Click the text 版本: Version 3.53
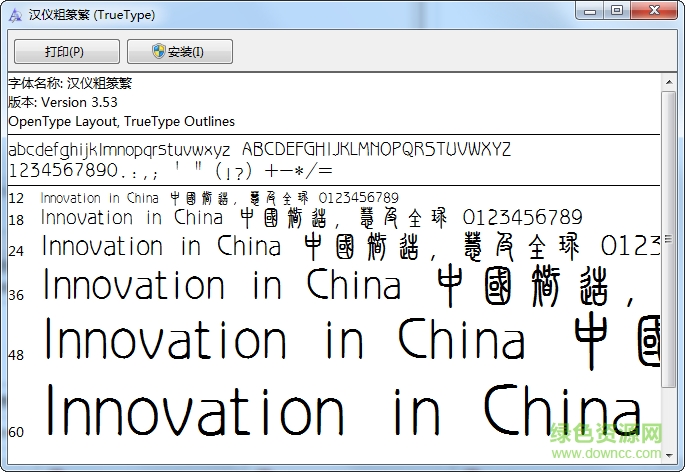The height and width of the screenshot is (472, 685). point(63,102)
